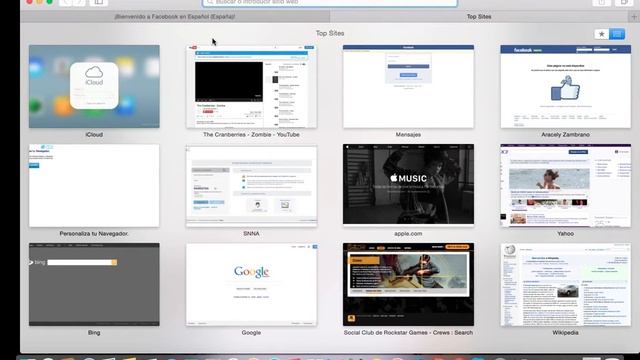
Task: Click the apple.com label text
Action: (x=408, y=234)
